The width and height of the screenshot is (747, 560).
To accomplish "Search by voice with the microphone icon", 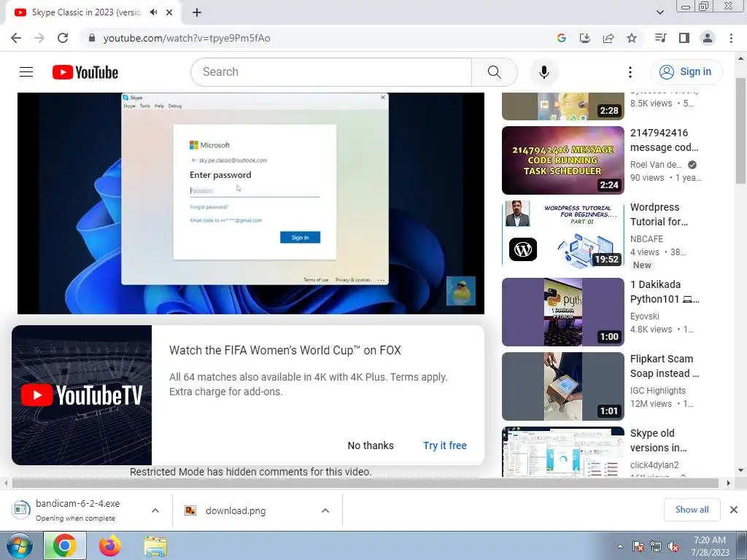I will point(543,72).
